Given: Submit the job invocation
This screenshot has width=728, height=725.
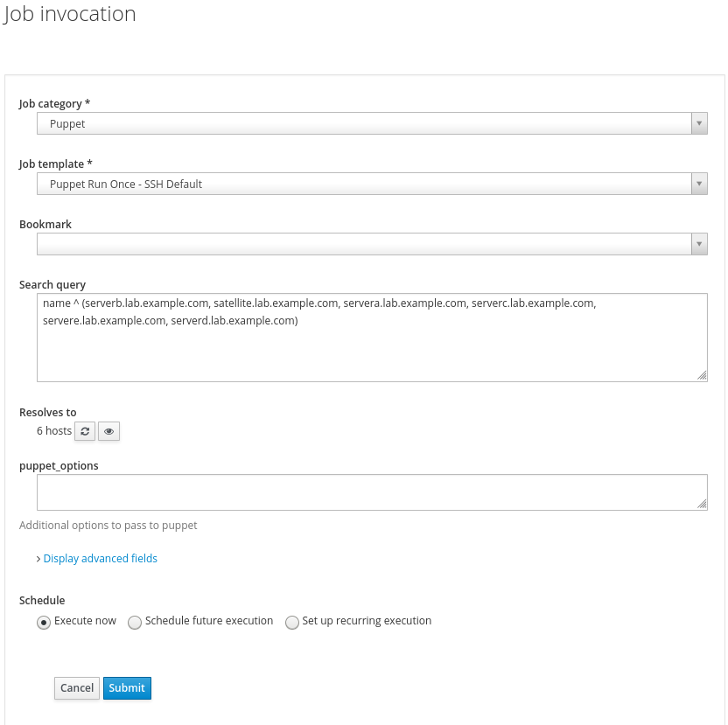Looking at the screenshot, I should point(127,688).
